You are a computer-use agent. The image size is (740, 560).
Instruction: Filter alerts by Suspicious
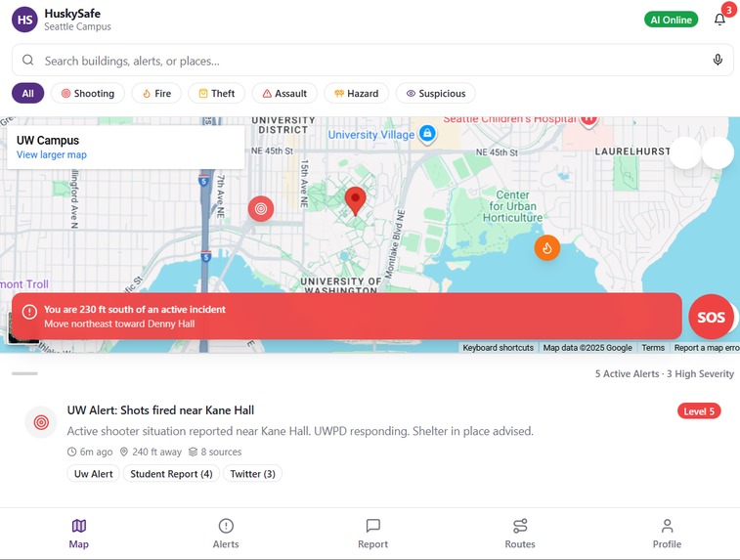(436, 94)
